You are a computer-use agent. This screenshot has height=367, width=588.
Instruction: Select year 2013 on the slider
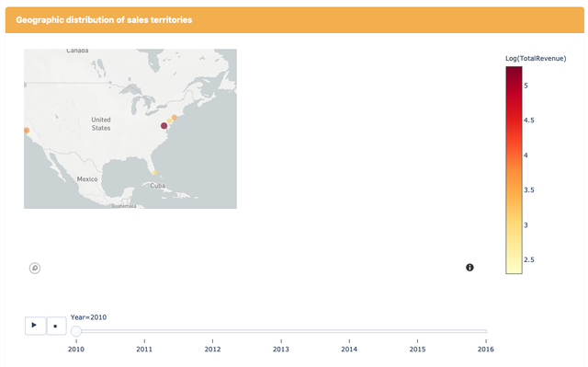tap(281, 349)
